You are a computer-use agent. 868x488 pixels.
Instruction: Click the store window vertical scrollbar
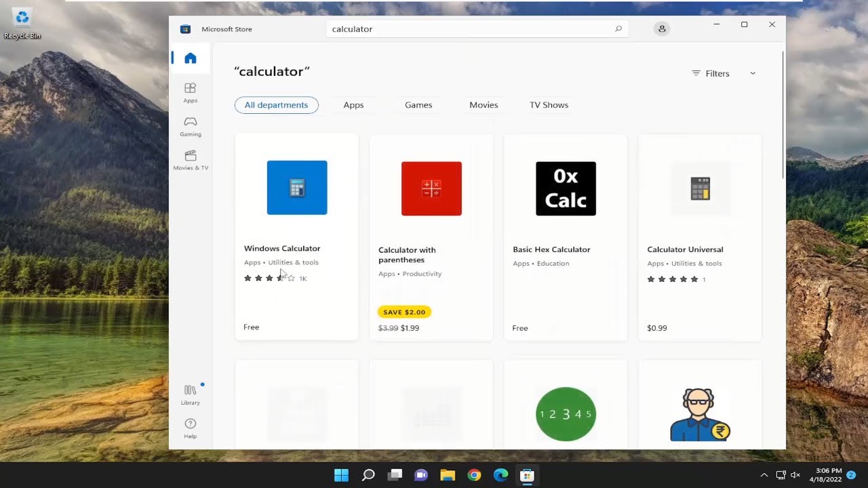coord(783,115)
